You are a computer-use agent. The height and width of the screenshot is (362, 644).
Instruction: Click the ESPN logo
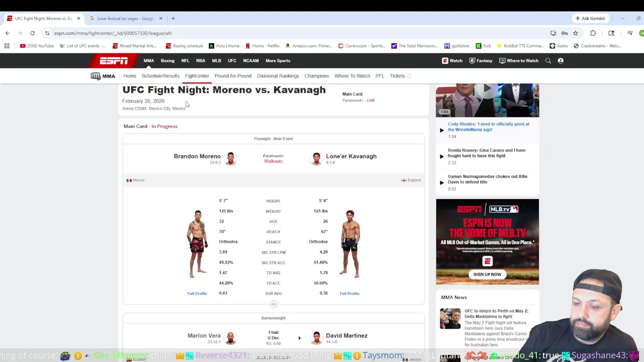point(113,61)
